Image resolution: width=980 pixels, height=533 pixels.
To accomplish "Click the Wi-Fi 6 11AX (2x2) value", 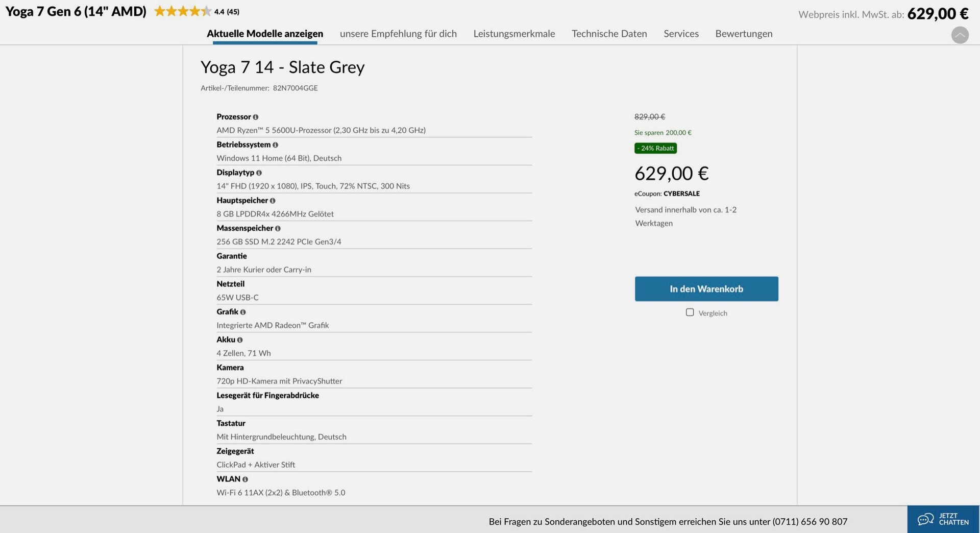I will point(281,493).
